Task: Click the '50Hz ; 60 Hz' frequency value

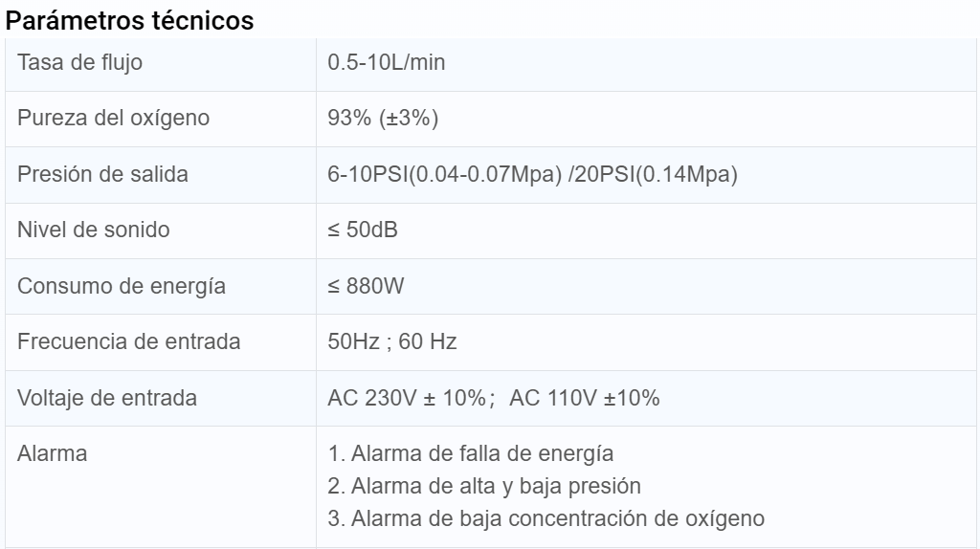Action: (x=392, y=341)
